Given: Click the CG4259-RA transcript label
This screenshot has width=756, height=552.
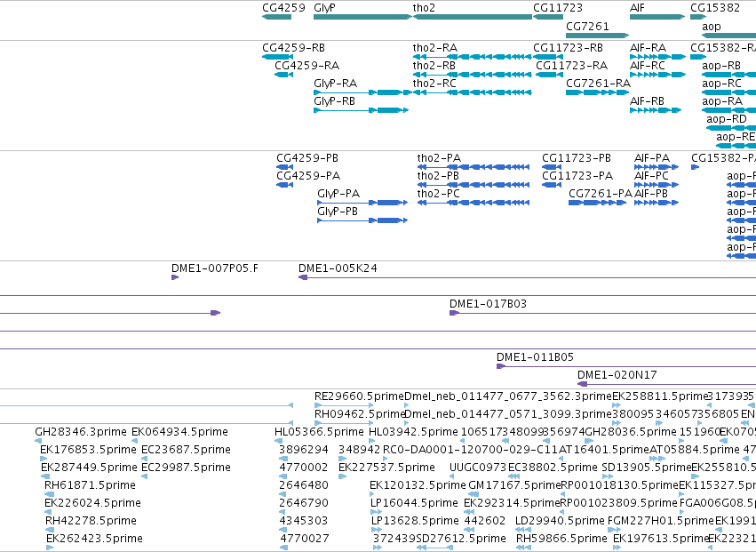Looking at the screenshot, I should coord(306,66).
